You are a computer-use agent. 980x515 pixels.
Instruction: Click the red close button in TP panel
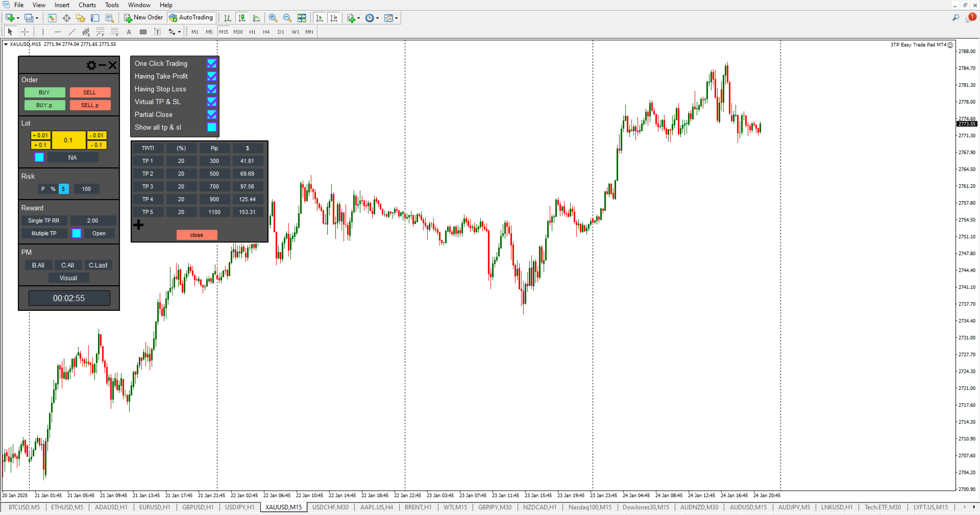(197, 235)
